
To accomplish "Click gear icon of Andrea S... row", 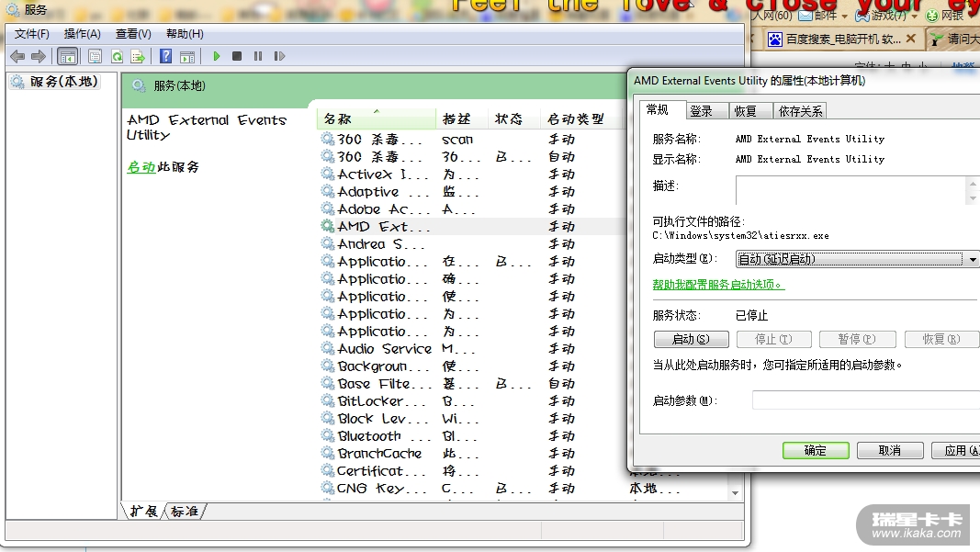I will click(x=328, y=243).
